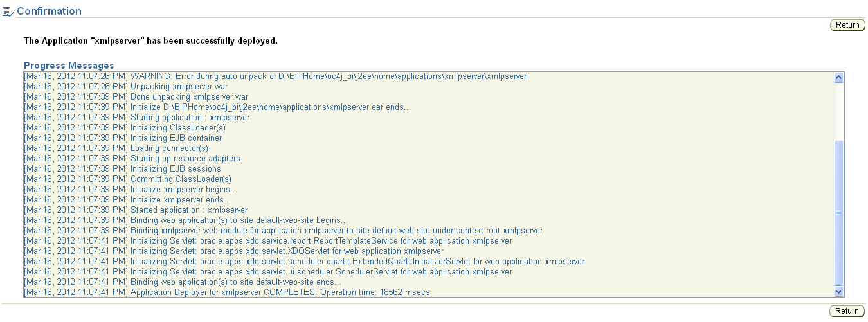The height and width of the screenshot is (322, 868).
Task: Click the 'Unpacking xmlpserver.war' line
Action: [125, 87]
